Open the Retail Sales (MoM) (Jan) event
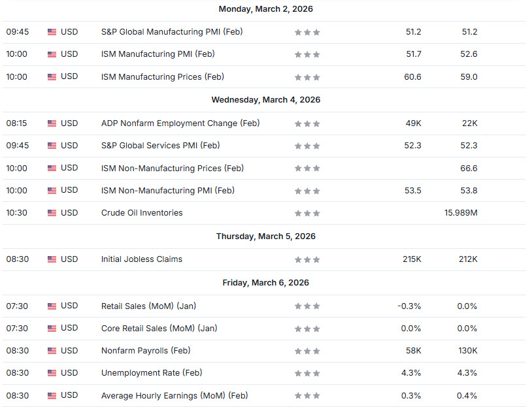 click(x=148, y=306)
